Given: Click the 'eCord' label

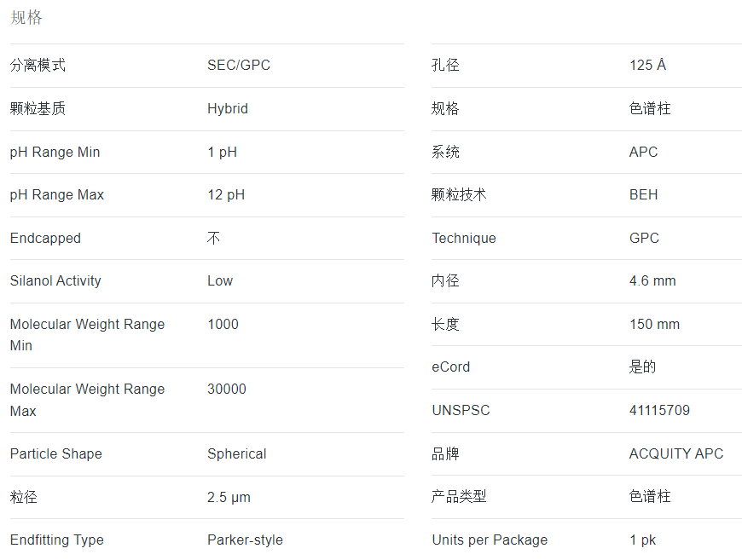Looking at the screenshot, I should (451, 367).
